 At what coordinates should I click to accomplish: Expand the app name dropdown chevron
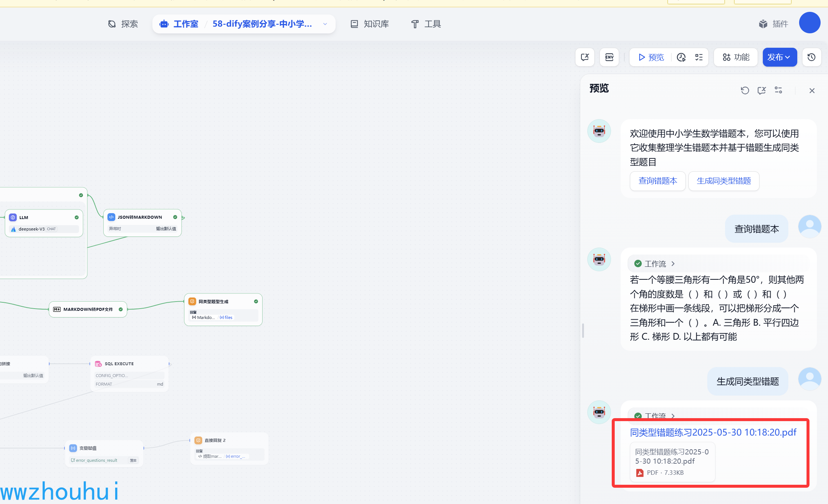(325, 24)
